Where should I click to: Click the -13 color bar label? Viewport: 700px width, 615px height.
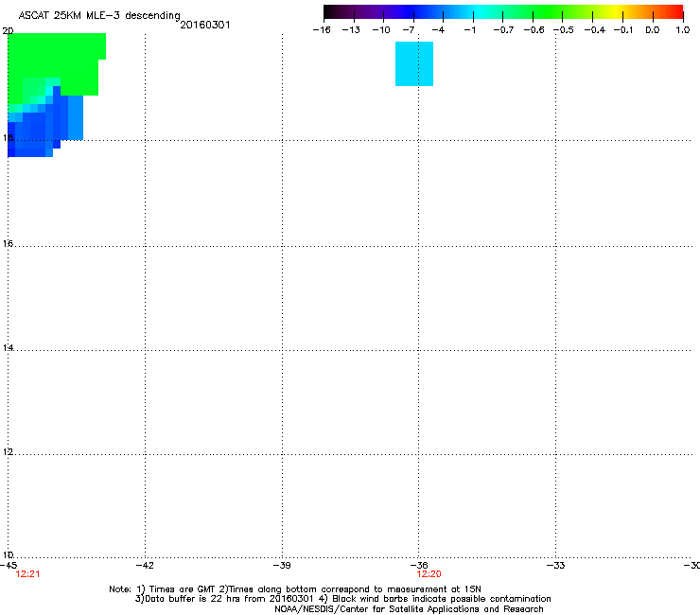pyautogui.click(x=351, y=30)
